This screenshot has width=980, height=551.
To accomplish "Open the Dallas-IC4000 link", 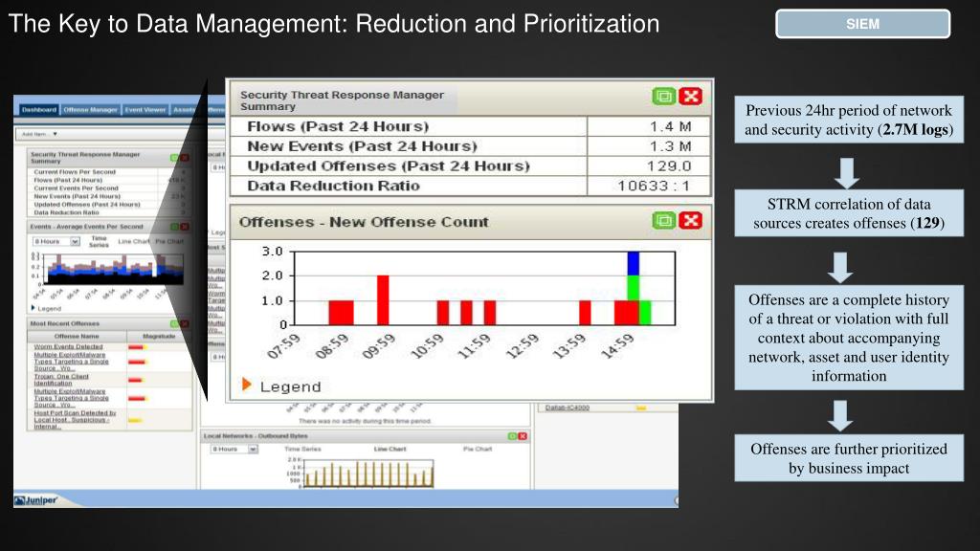I will [567, 408].
